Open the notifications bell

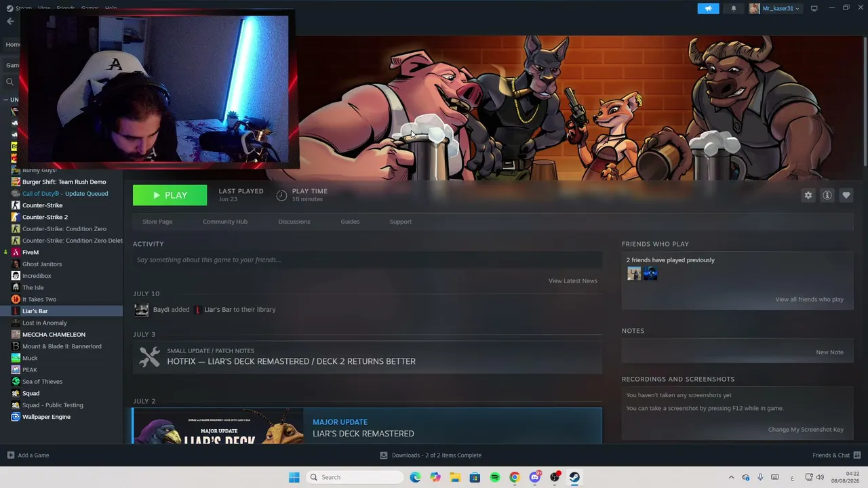click(734, 8)
